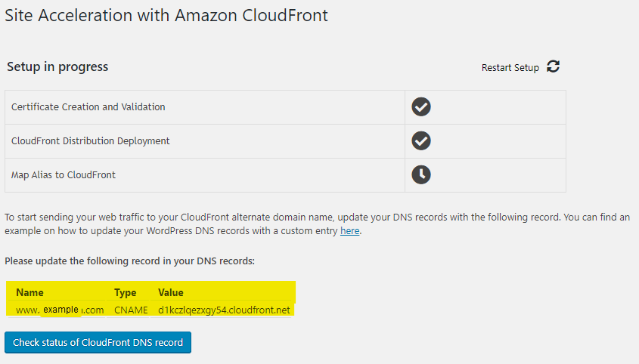Click the Restart Setup text label
The image size is (639, 364).
pyautogui.click(x=510, y=68)
